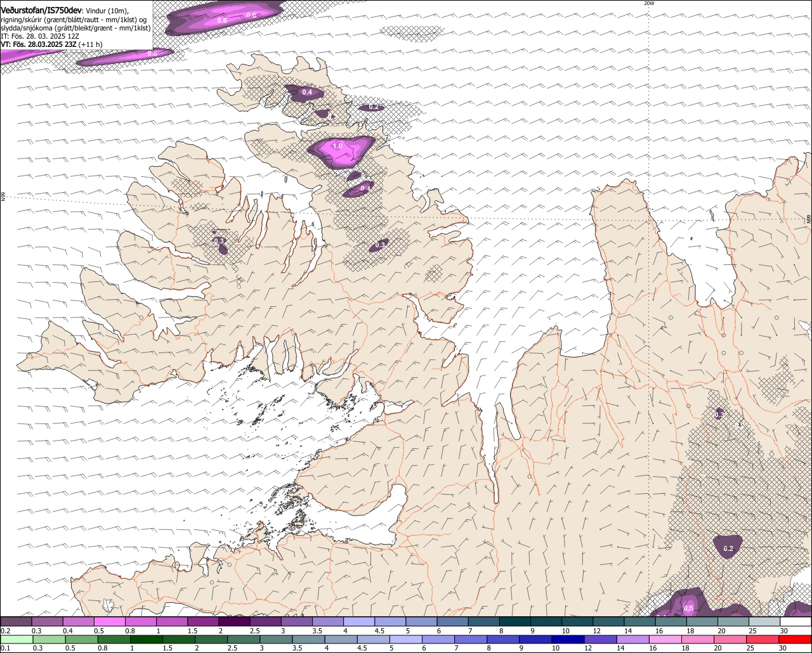This screenshot has width=812, height=653.
Task: Click the '0.1' label under lower legend row
Action: tap(4, 649)
